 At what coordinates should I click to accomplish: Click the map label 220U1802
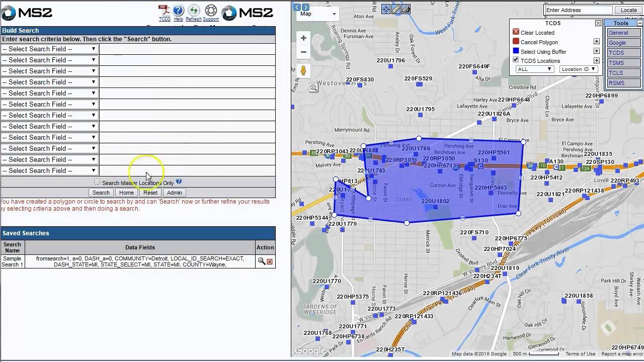(435, 201)
